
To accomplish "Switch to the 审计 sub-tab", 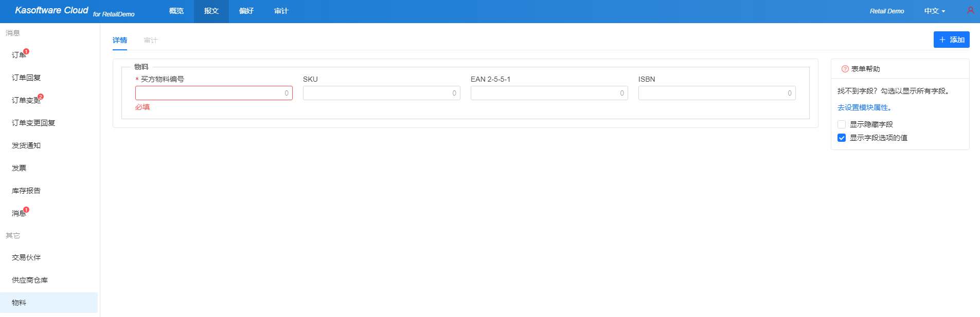I will (151, 40).
